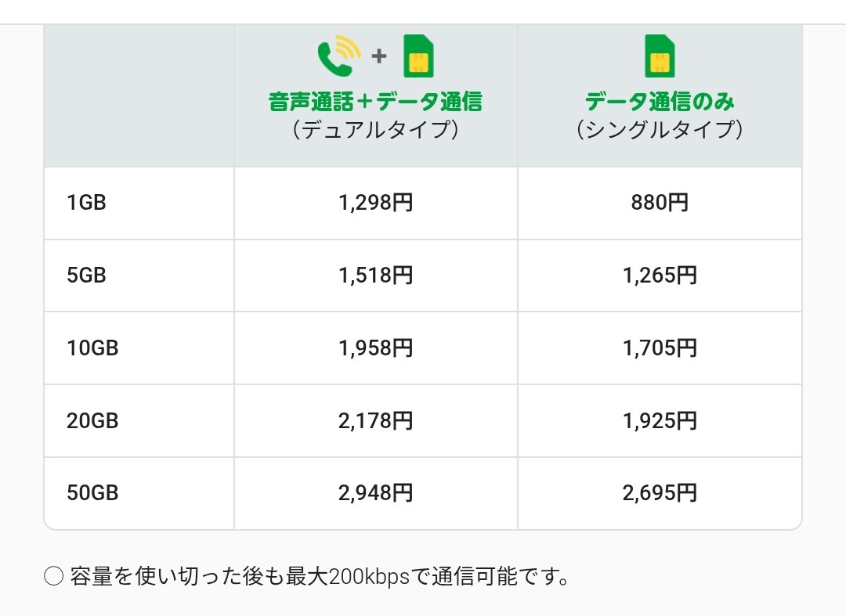Click the plus sign between the header icons
Screen dimensions: 846x616
379,56
